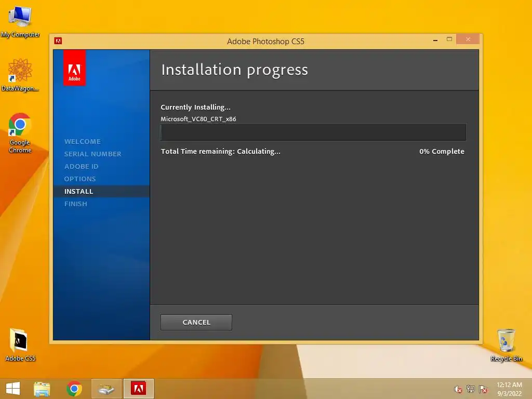The image size is (532, 399).
Task: Minimize the Adobe Photoshop CS5 window
Action: [435, 40]
